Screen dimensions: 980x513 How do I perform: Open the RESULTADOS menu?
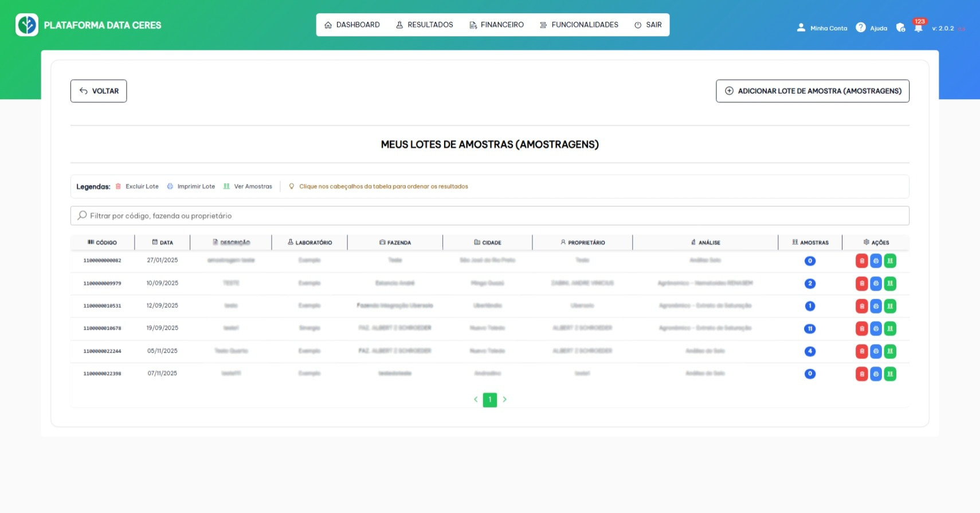tap(425, 25)
